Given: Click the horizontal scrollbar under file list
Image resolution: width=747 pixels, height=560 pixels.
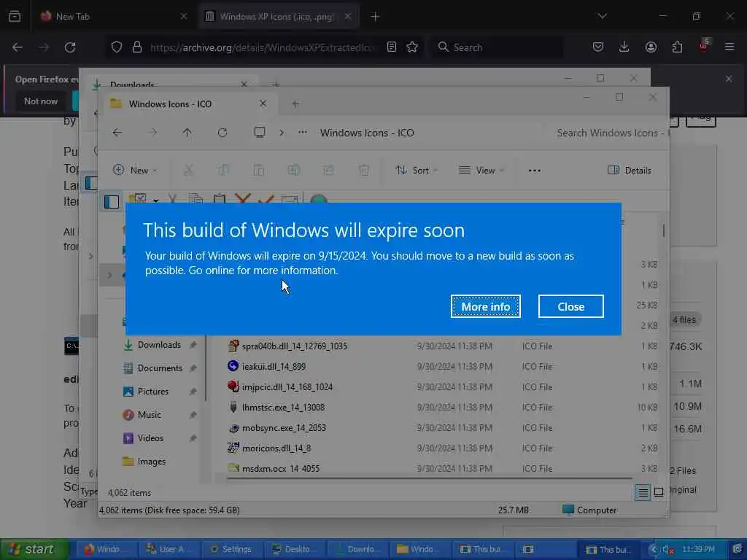Looking at the screenshot, I should pyautogui.click(x=429, y=478).
